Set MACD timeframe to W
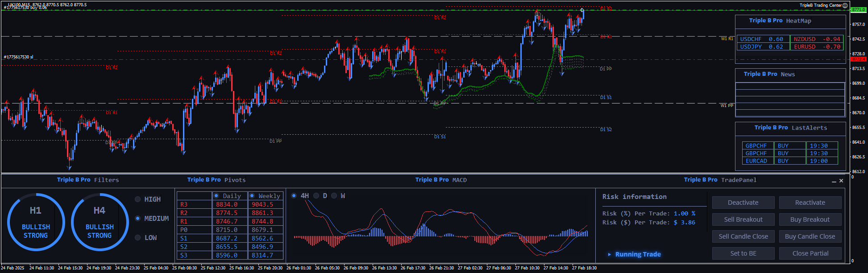 point(334,196)
